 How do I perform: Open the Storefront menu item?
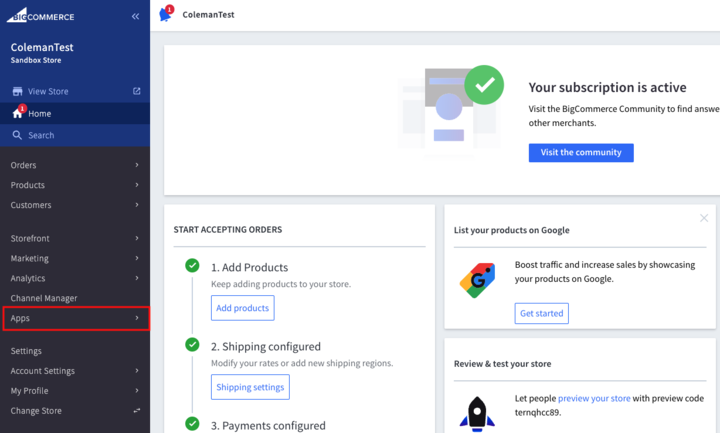click(x=75, y=238)
